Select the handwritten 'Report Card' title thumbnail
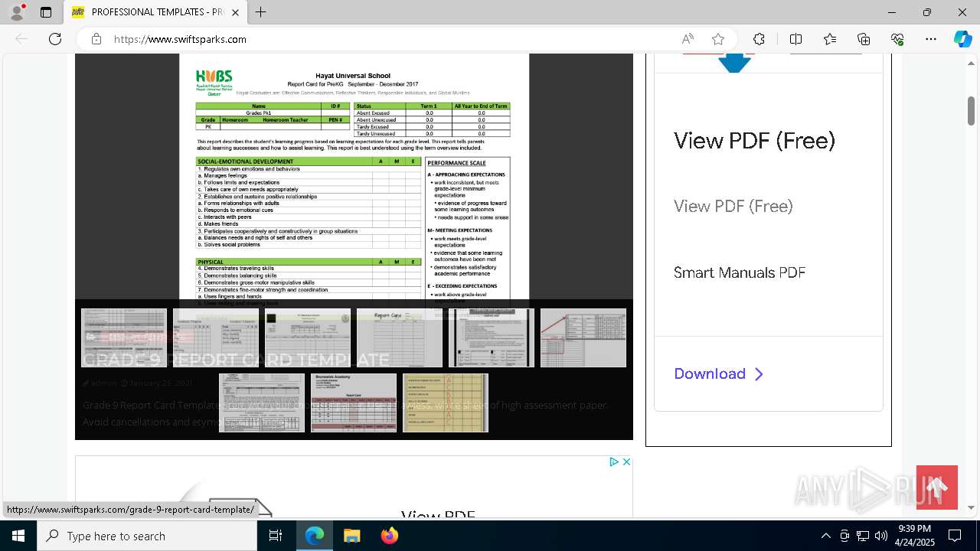The image size is (980, 551). pos(400,337)
